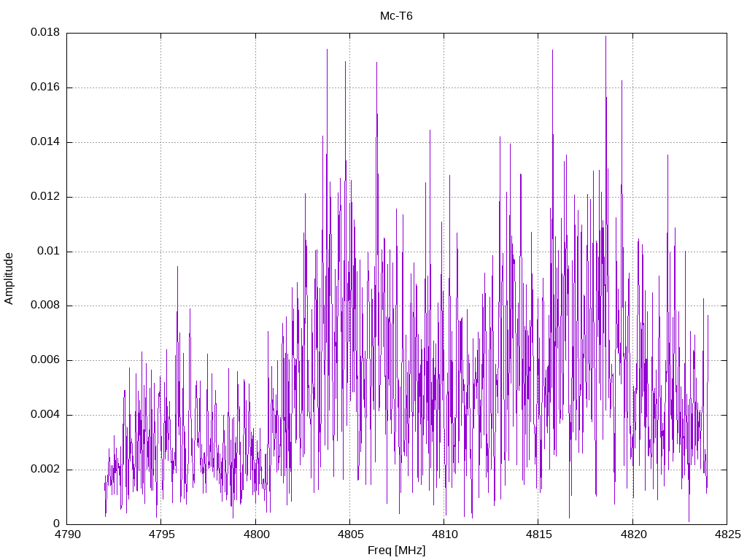Click the 0.012 y-axis tick label

tap(45, 196)
